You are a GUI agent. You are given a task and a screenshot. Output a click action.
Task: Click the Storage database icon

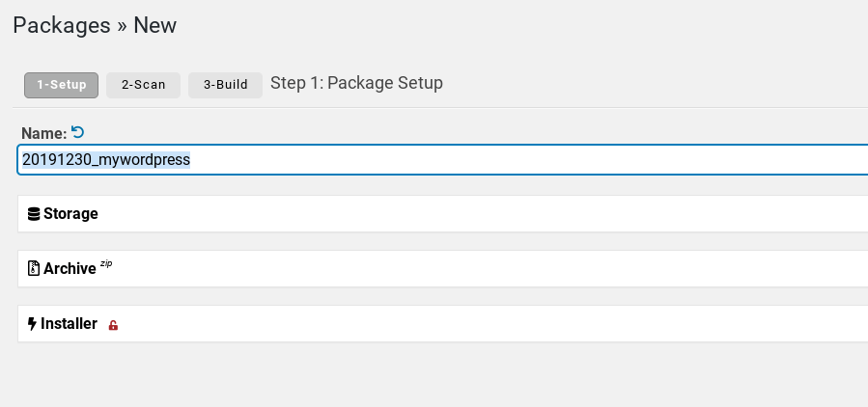point(34,214)
